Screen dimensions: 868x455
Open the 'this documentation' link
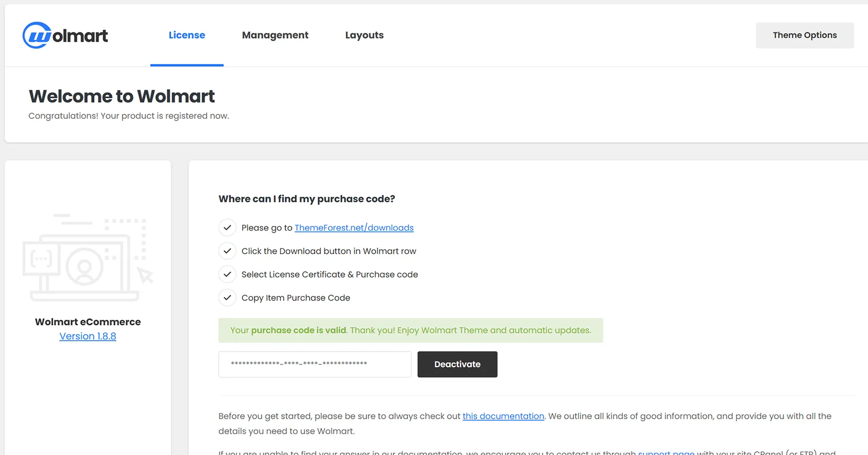coord(503,416)
